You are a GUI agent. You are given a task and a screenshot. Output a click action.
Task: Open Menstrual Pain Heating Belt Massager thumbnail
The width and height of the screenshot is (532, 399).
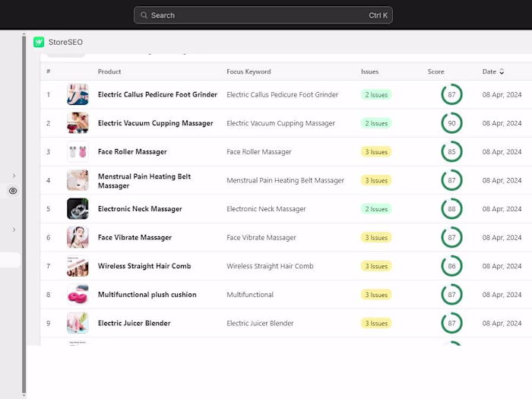pos(78,180)
